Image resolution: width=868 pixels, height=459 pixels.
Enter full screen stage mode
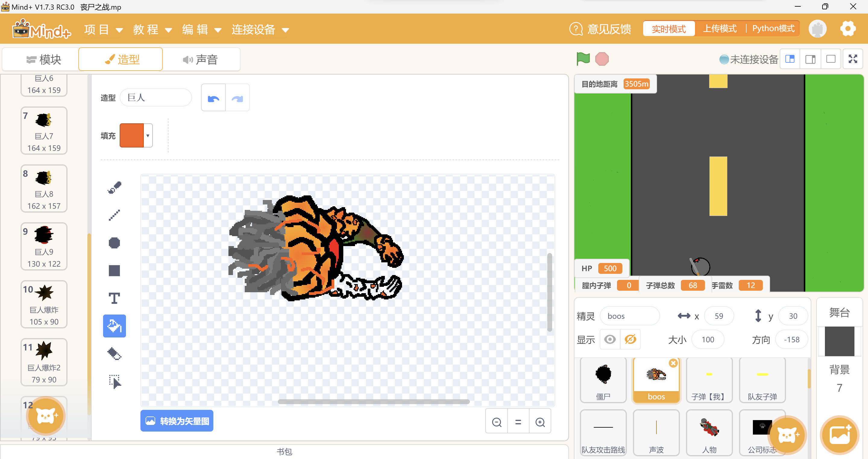[x=853, y=59]
